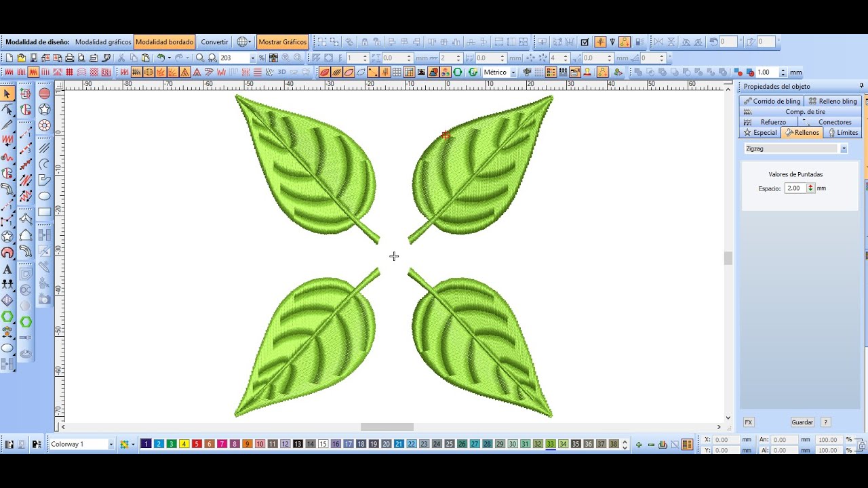
Task: Switch to Modalidad gráficos mode
Action: [103, 42]
